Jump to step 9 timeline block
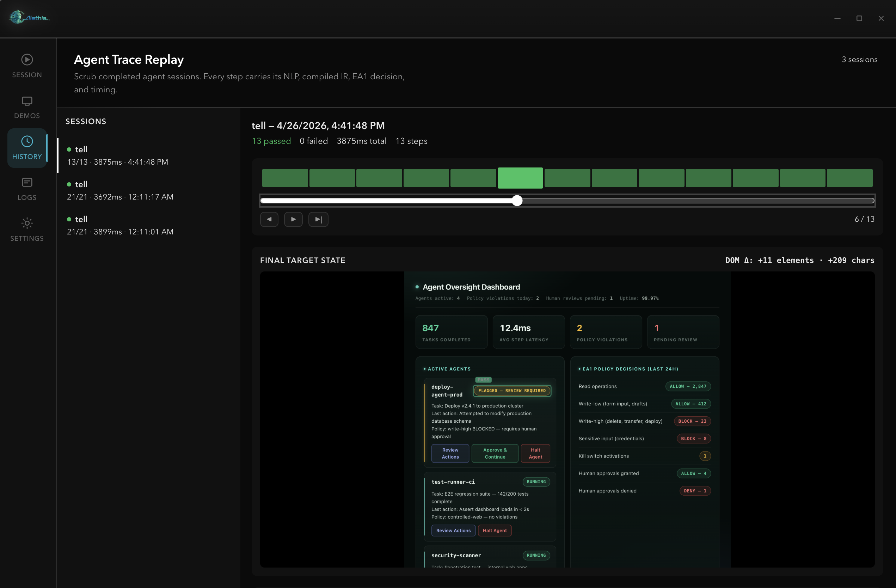 (662, 178)
